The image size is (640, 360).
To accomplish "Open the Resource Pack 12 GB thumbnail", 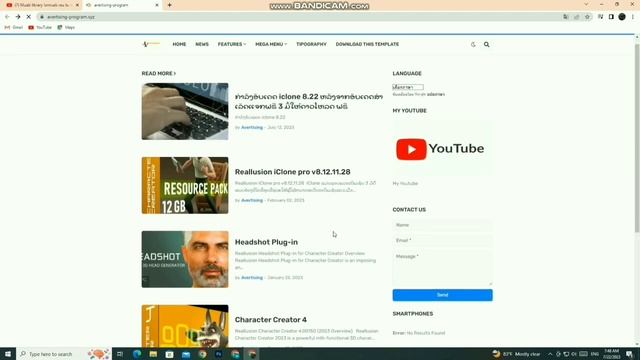I will coord(185,185).
